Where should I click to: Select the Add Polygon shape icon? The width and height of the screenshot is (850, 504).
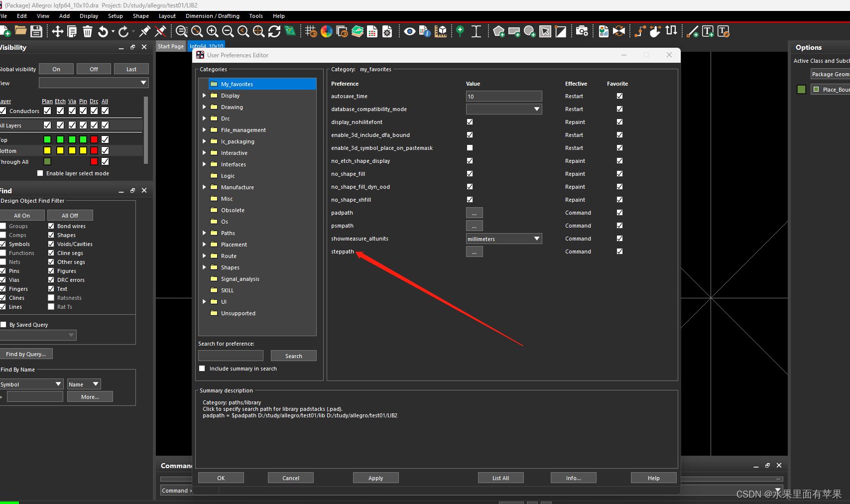pyautogui.click(x=498, y=31)
